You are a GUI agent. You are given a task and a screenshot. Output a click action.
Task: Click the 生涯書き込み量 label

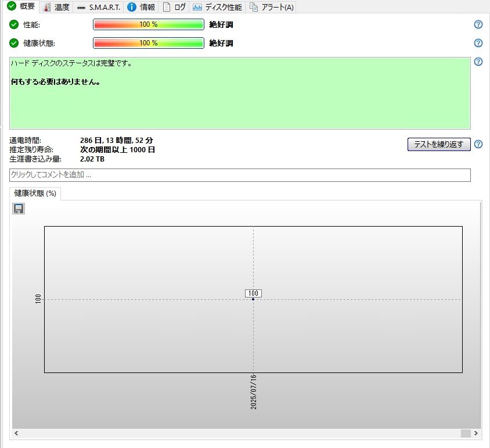click(35, 159)
